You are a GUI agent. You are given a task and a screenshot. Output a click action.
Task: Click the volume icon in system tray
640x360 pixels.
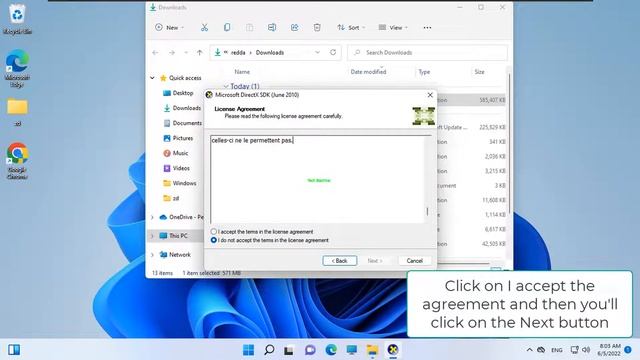(586, 350)
